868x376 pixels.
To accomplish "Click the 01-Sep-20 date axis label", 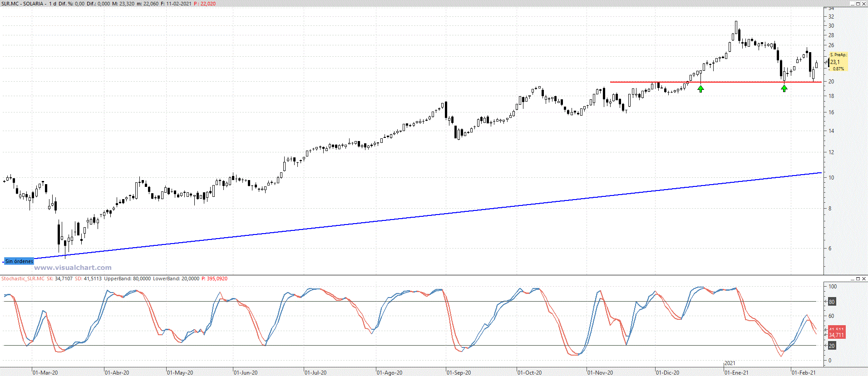I will click(x=459, y=373).
